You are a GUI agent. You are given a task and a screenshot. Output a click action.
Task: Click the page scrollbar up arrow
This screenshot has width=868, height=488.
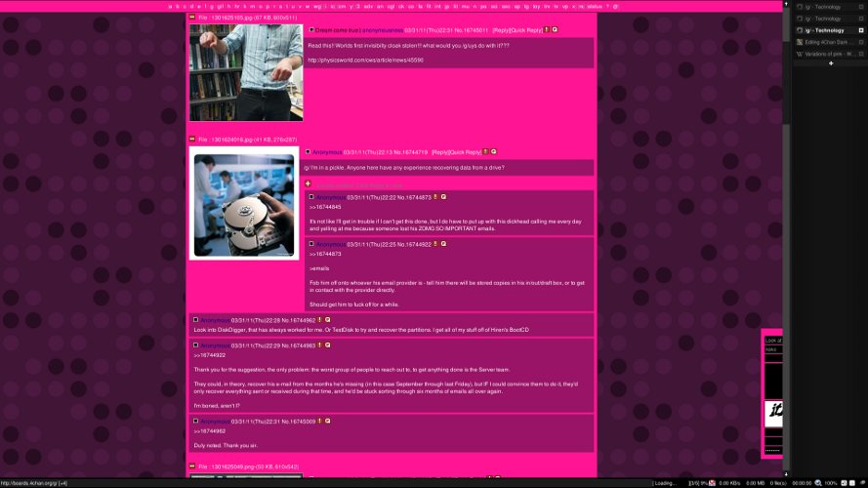(x=786, y=3)
